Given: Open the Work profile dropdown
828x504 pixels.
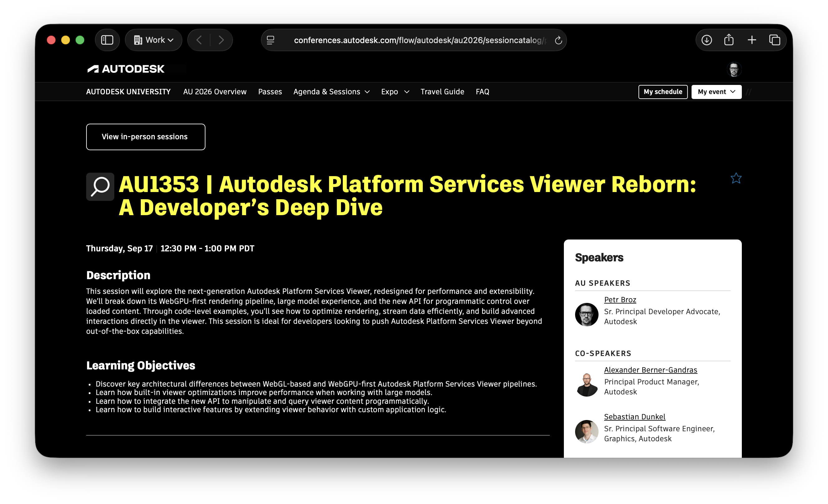Looking at the screenshot, I should (154, 40).
